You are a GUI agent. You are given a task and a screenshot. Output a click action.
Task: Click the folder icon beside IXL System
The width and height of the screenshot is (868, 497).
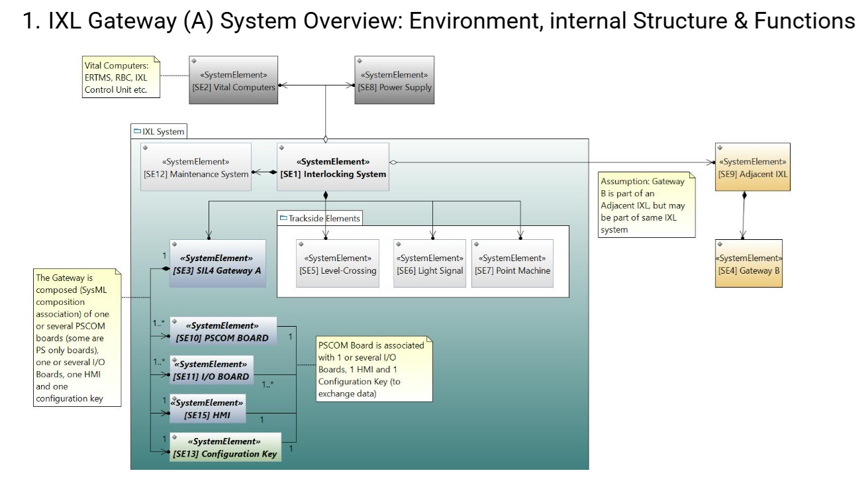pyautogui.click(x=137, y=131)
